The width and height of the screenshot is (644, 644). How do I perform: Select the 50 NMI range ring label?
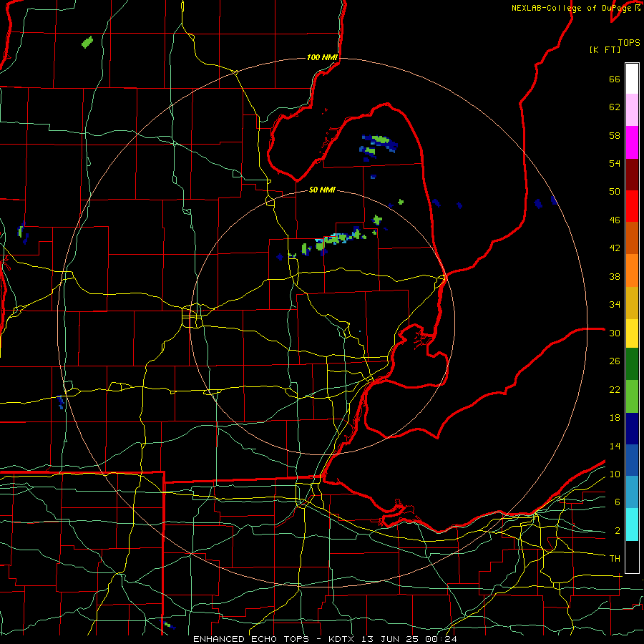[x=322, y=190]
